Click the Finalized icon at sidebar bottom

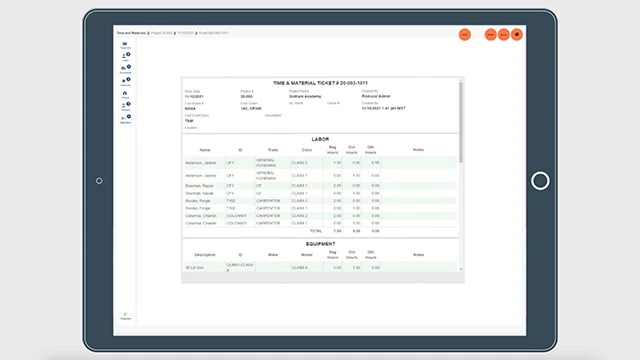tap(125, 316)
